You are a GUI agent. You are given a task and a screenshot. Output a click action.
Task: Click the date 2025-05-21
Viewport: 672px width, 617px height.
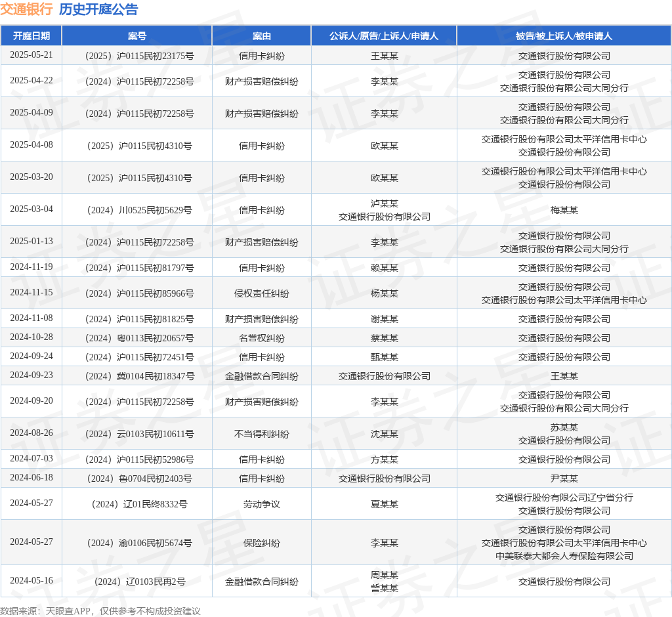coord(31,55)
